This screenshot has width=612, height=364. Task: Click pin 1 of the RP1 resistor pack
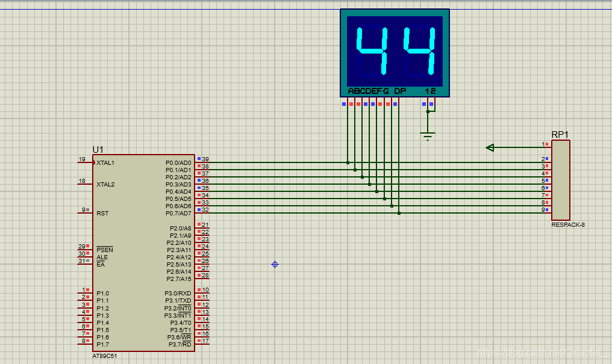[543, 144]
